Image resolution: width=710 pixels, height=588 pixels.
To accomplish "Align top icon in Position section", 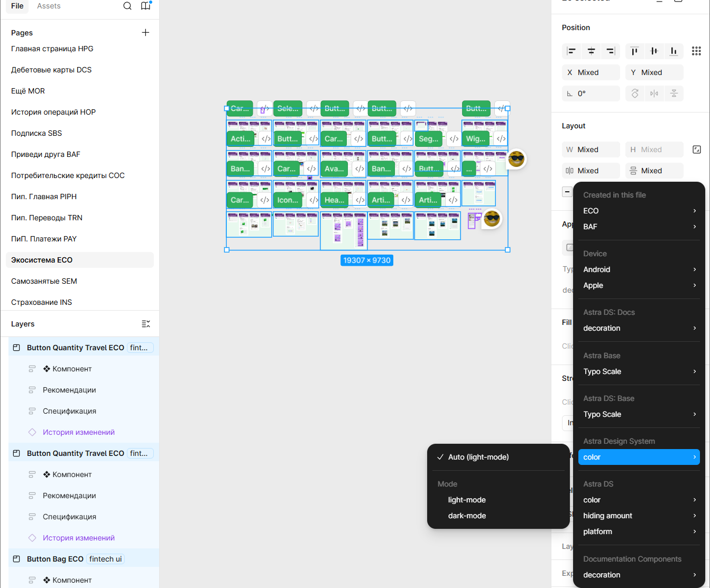I will tap(634, 51).
